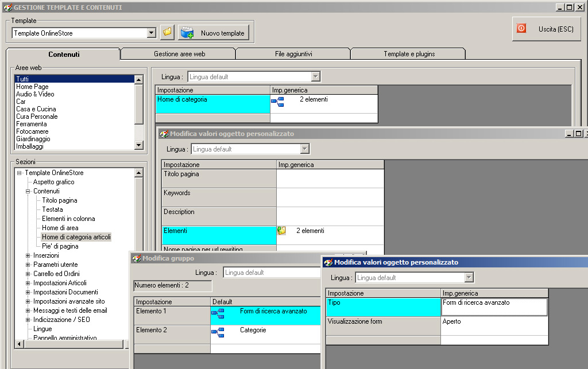Screen dimensions: 588x369
Task: Click the Nuovo template button
Action: [x=214, y=33]
